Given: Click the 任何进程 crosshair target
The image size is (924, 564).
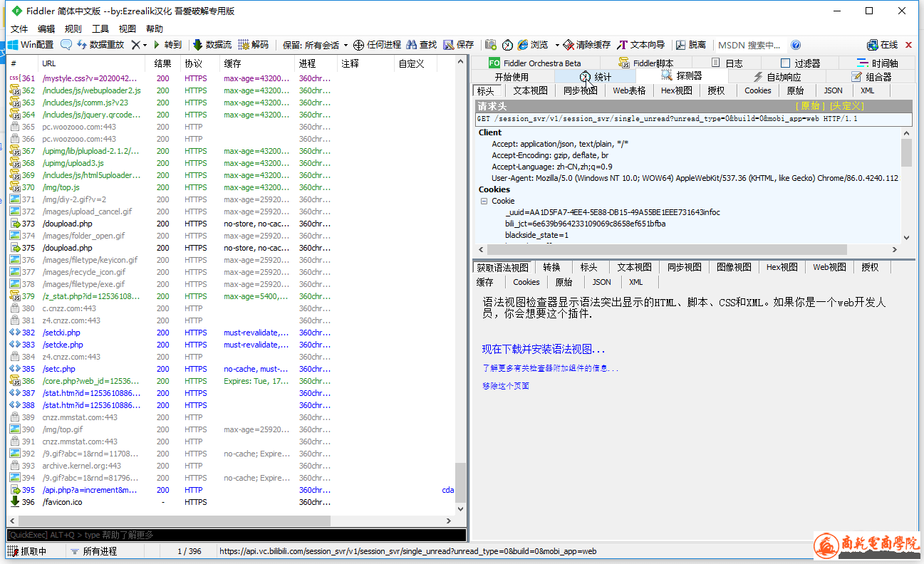Looking at the screenshot, I should coord(377,45).
